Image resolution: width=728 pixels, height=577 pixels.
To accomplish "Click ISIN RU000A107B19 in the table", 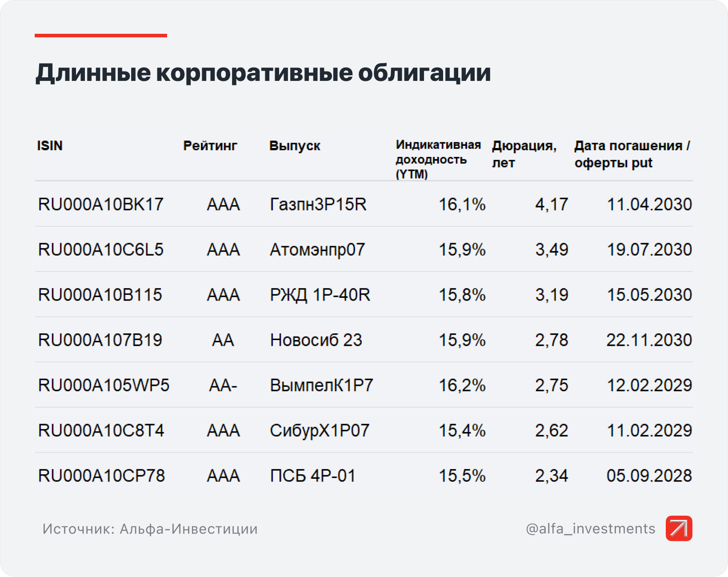I will [x=100, y=341].
